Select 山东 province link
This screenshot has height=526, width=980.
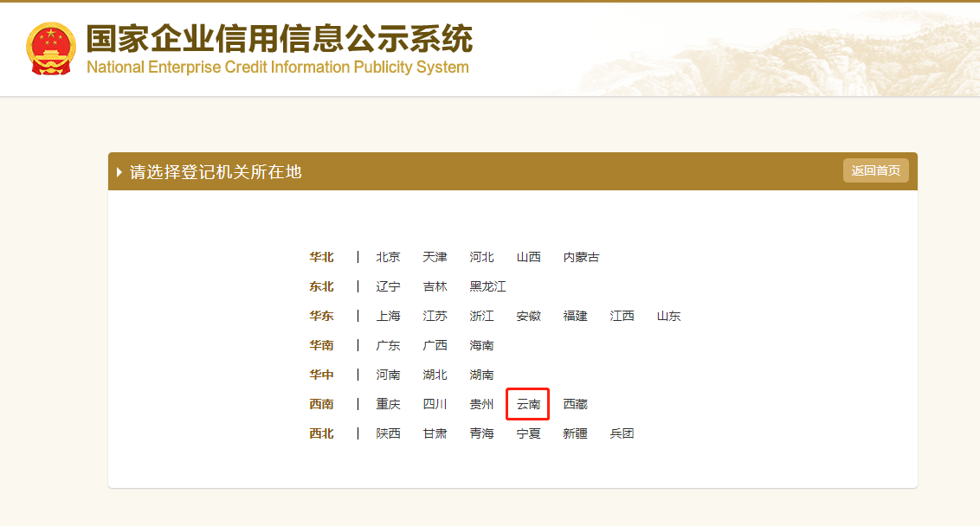tap(668, 316)
